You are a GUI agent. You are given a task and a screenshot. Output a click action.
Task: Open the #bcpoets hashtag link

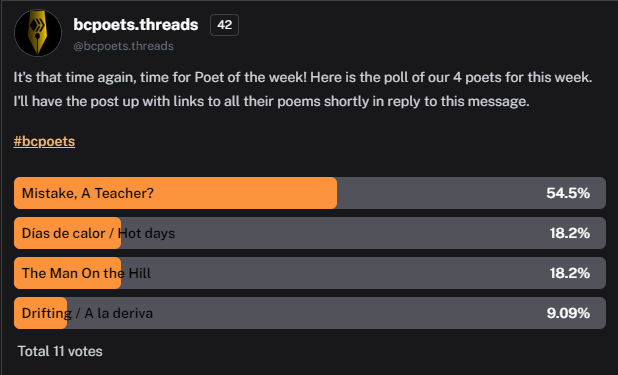[x=44, y=141]
